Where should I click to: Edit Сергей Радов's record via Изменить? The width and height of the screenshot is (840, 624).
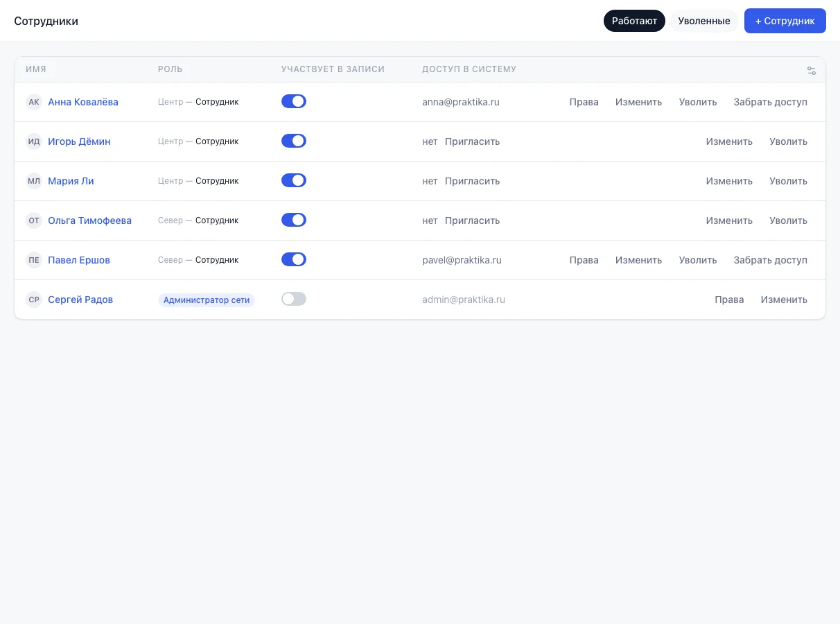click(x=784, y=300)
